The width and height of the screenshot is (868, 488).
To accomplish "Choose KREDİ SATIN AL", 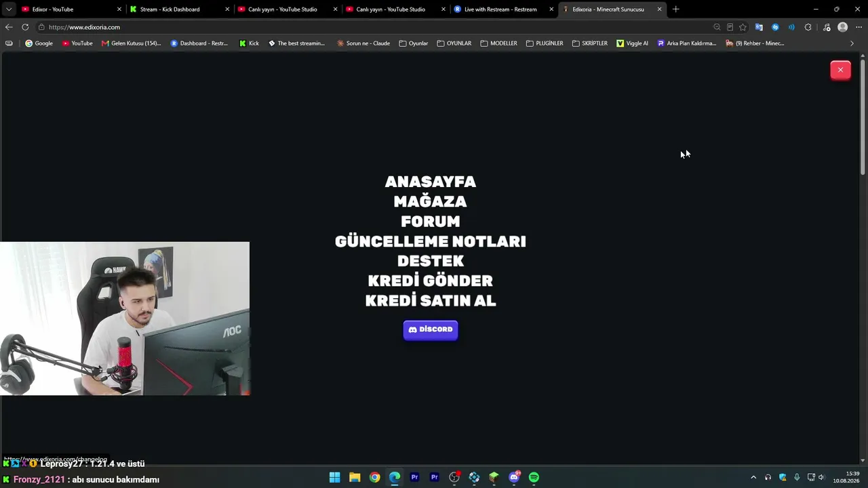I will point(431,300).
